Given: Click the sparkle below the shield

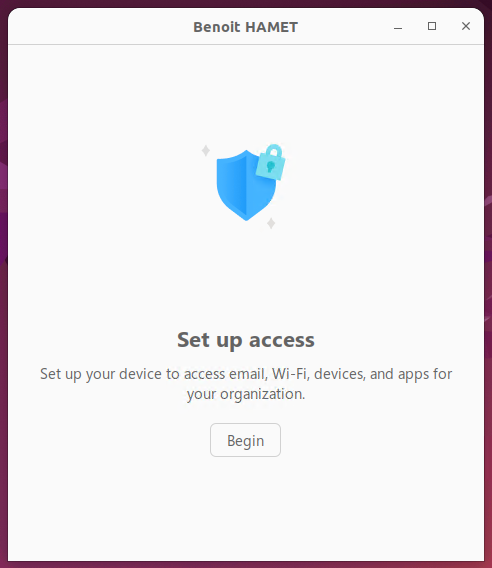Looking at the screenshot, I should point(271,223).
